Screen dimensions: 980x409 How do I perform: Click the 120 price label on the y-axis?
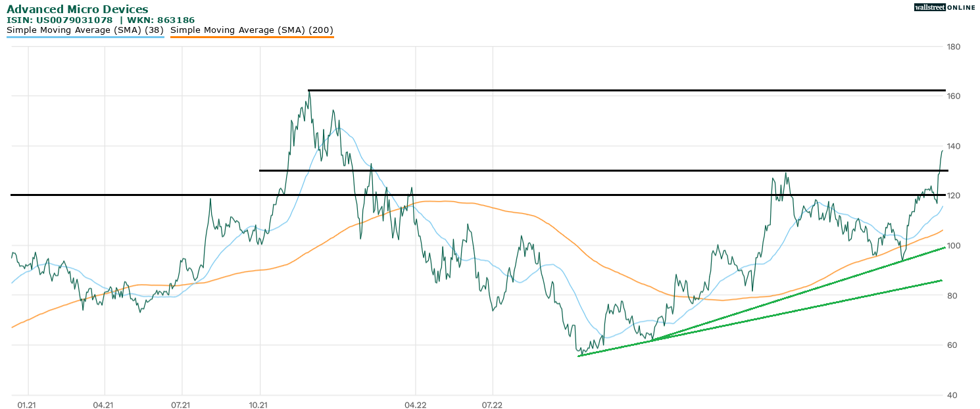coord(954,196)
